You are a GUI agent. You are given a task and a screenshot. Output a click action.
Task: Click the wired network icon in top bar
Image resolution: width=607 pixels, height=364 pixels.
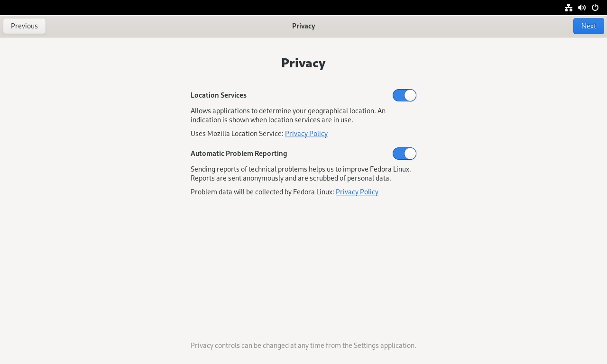[568, 8]
